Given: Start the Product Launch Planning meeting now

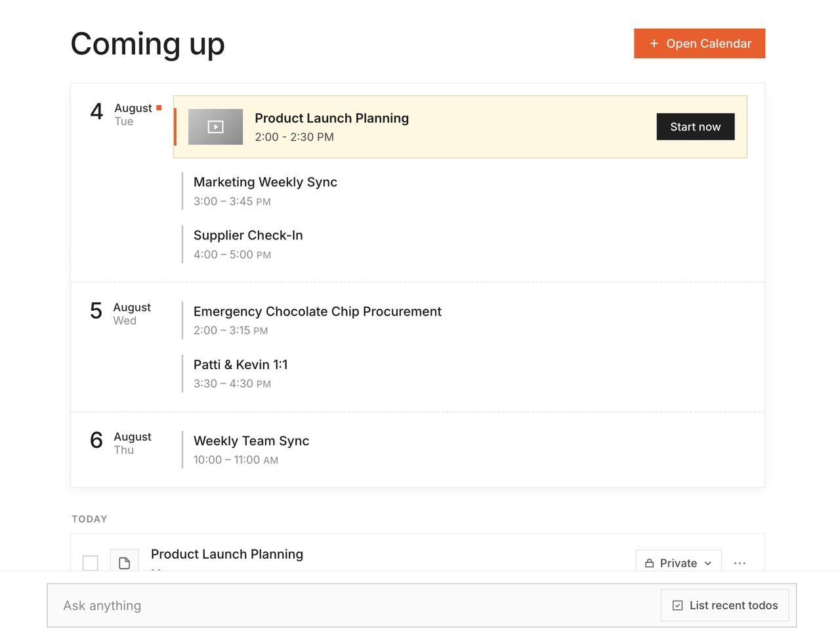Looking at the screenshot, I should 696,127.
